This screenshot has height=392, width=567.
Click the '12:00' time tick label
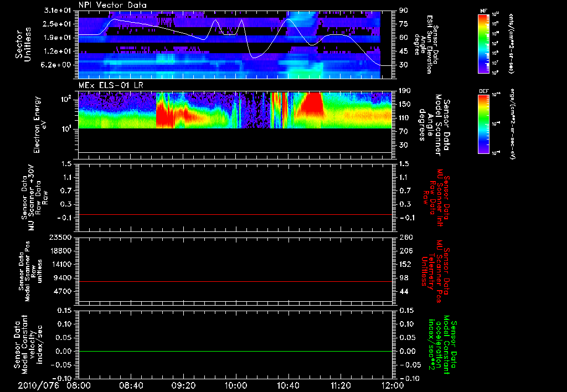[393, 385]
